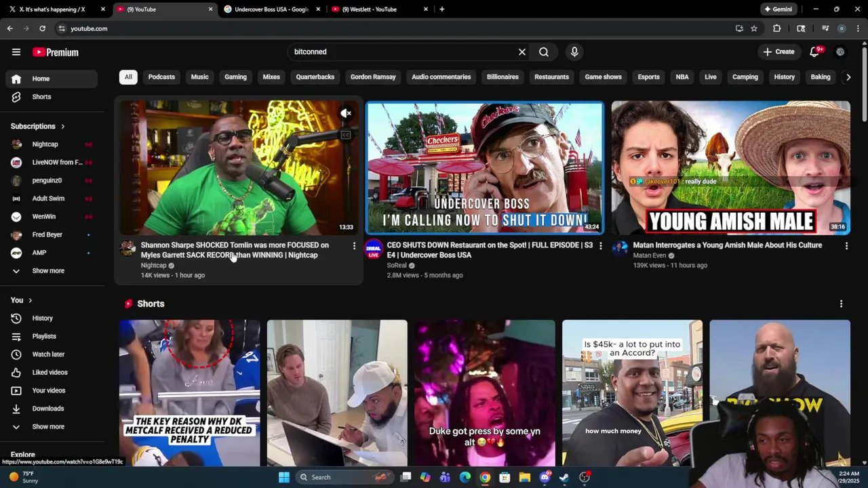Expand the Subscriptions section chevron
This screenshot has height=488, width=868.
click(x=62, y=126)
